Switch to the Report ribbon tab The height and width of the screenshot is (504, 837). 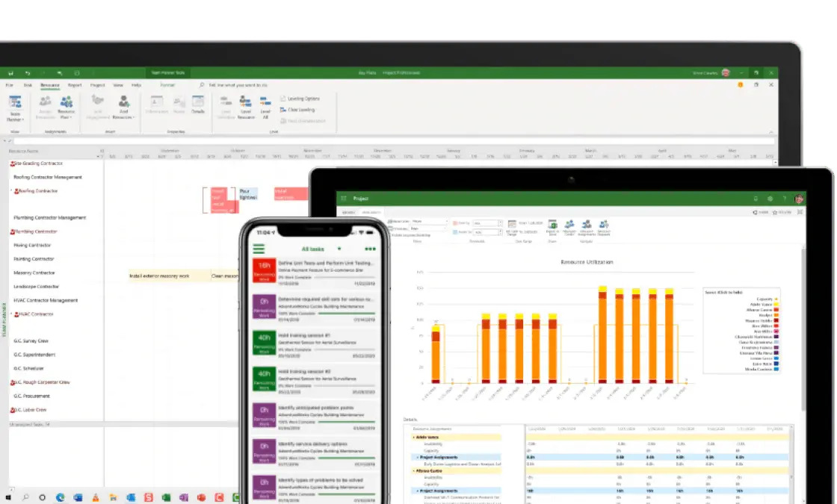(x=75, y=85)
